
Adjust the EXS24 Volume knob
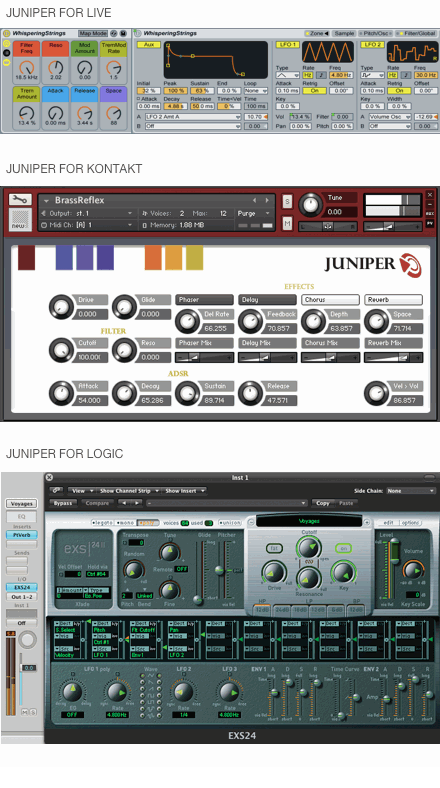(413, 570)
